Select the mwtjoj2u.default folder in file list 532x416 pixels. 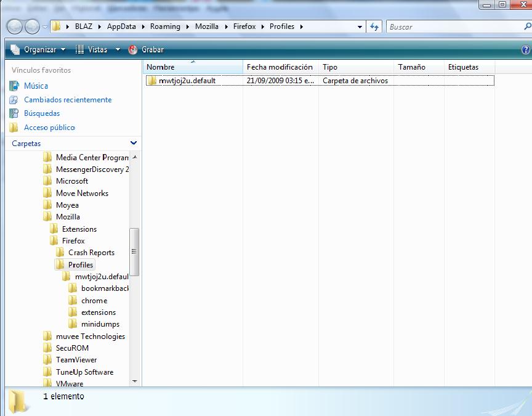(187, 80)
